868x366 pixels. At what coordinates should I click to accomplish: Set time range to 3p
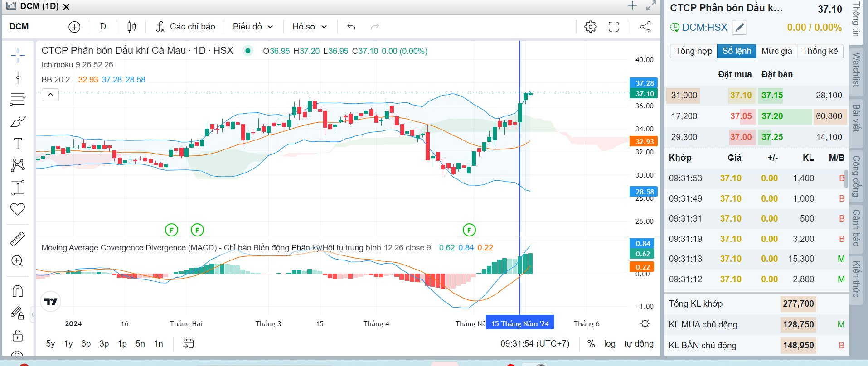(x=104, y=344)
